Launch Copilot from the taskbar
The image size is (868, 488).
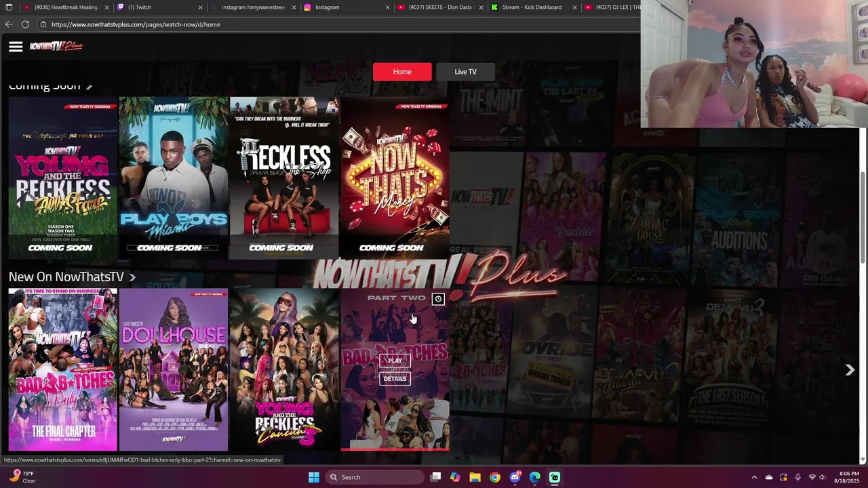pos(455,477)
